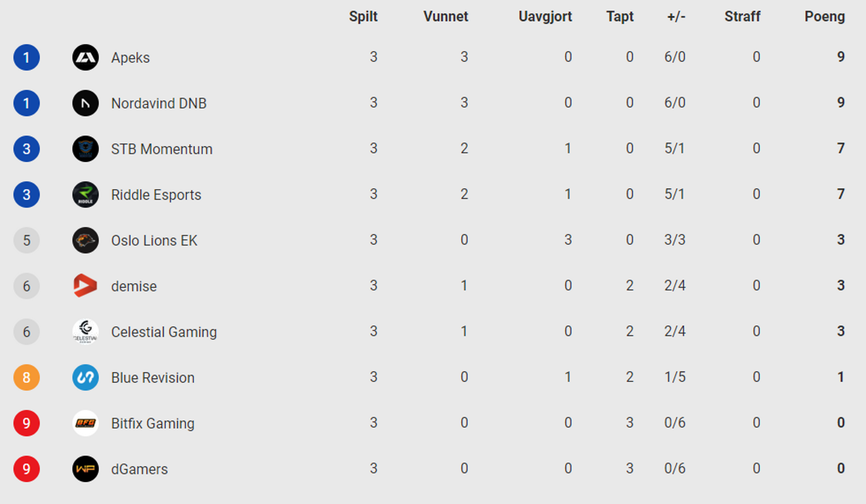Click the Celestial Gaming logo

coord(85,332)
